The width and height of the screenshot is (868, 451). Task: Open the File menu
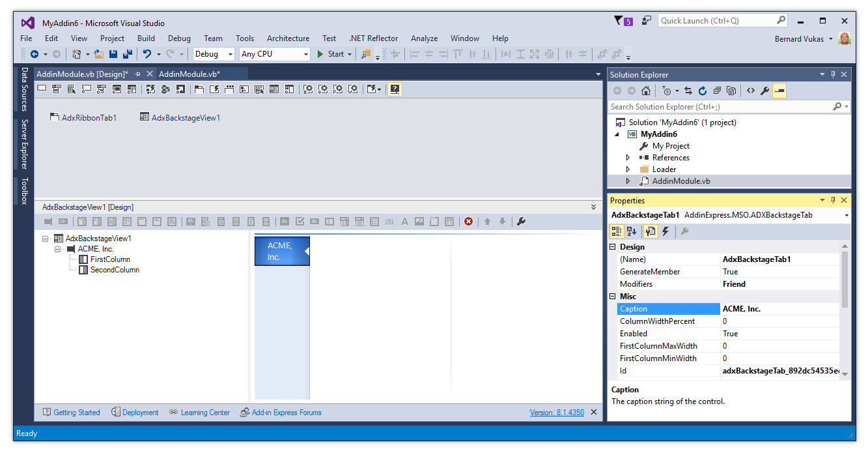(26, 38)
